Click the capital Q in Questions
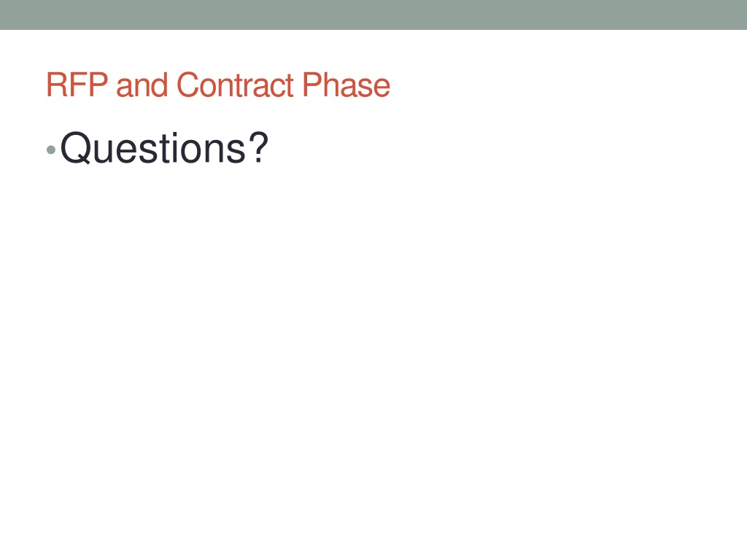This screenshot has height=560, width=747. [x=75, y=149]
